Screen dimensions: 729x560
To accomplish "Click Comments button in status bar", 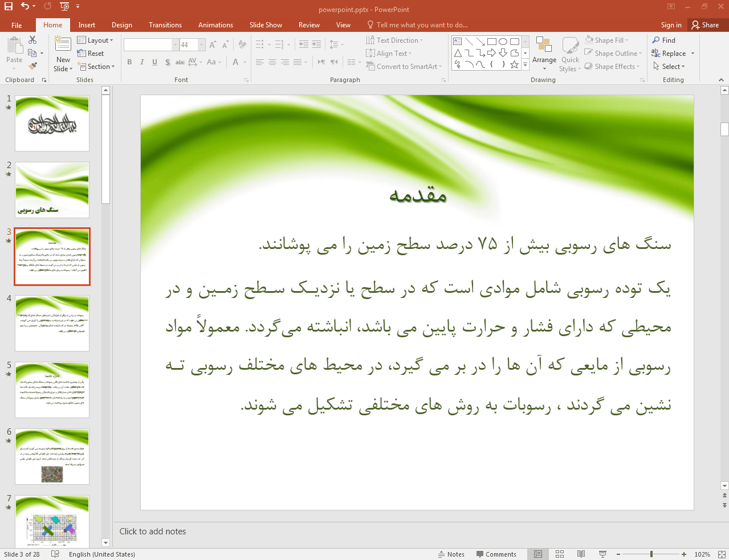I will tap(496, 554).
